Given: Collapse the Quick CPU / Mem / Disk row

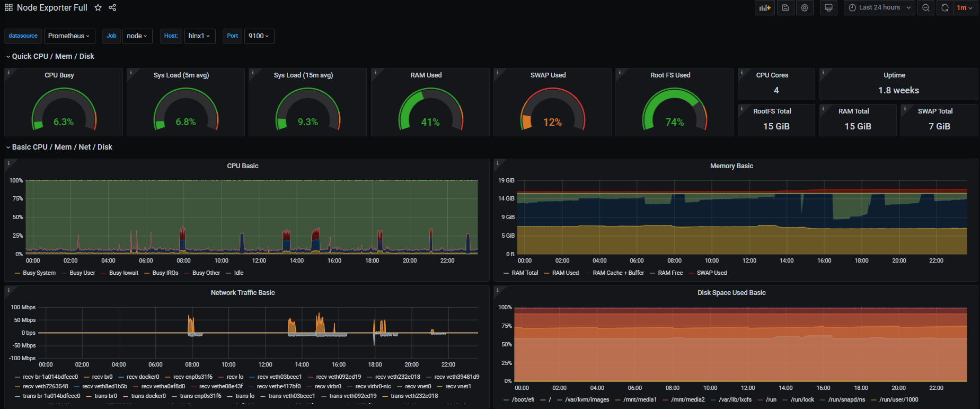Looking at the screenshot, I should (52, 56).
